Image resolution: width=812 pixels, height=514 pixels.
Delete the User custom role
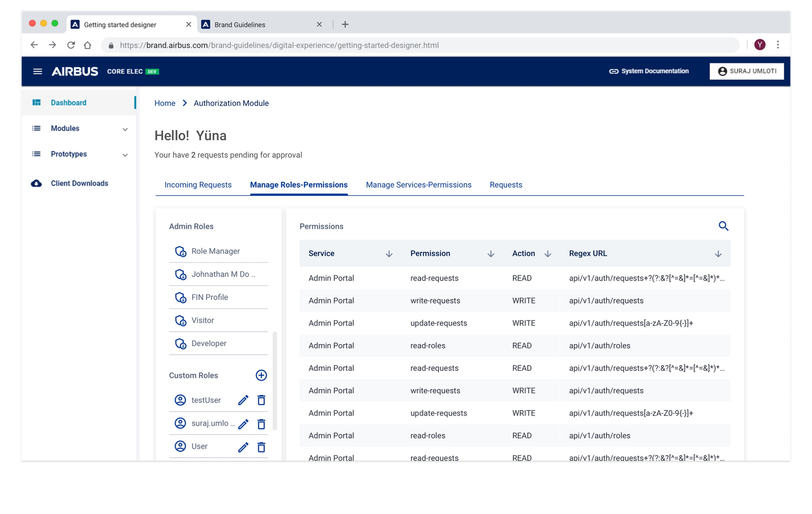[261, 447]
